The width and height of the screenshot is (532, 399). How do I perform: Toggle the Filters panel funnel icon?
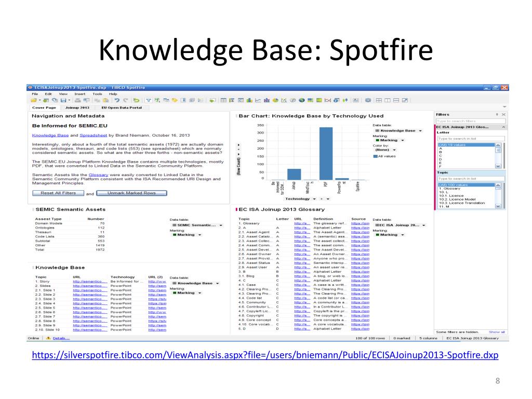[148, 100]
